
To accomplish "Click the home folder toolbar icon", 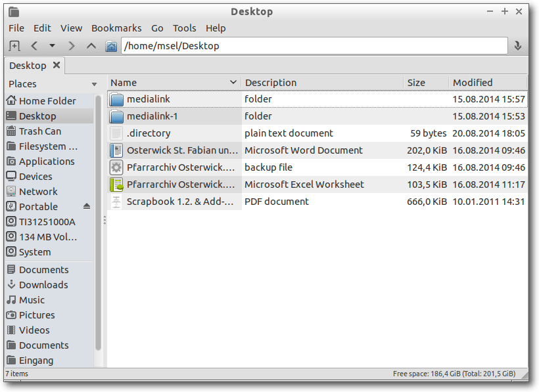I will point(111,46).
